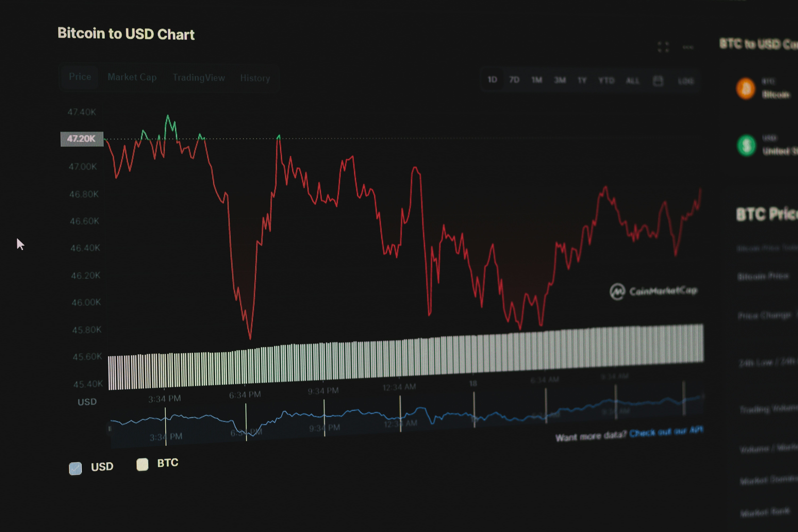Switch to the History tab
This screenshot has height=532, width=798.
pyautogui.click(x=255, y=78)
